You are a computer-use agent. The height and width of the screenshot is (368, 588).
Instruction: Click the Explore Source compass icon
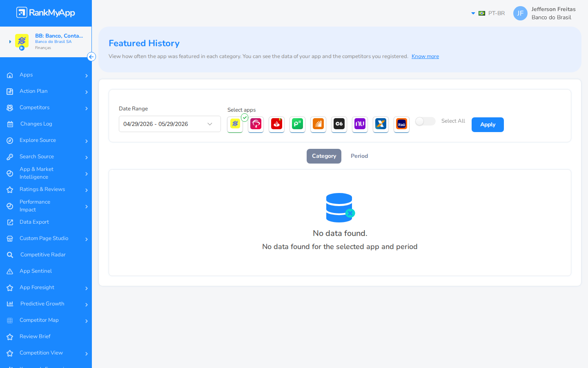coord(10,141)
